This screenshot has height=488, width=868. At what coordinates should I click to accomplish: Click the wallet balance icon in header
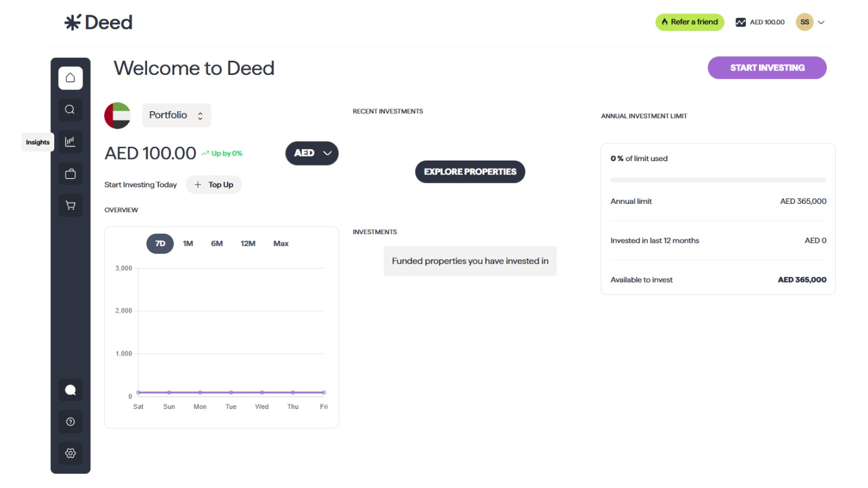741,22
